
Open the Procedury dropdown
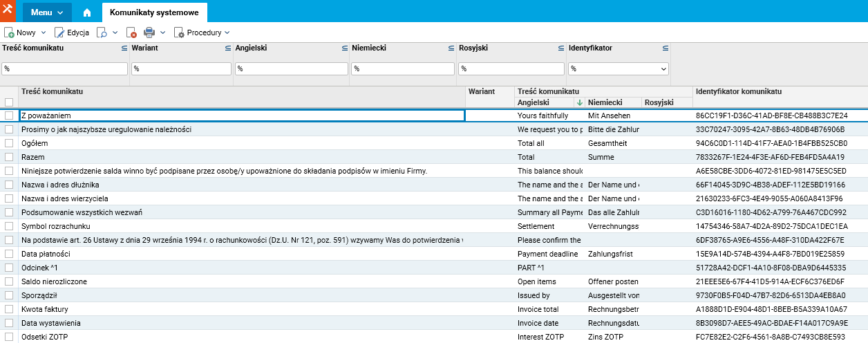point(202,33)
